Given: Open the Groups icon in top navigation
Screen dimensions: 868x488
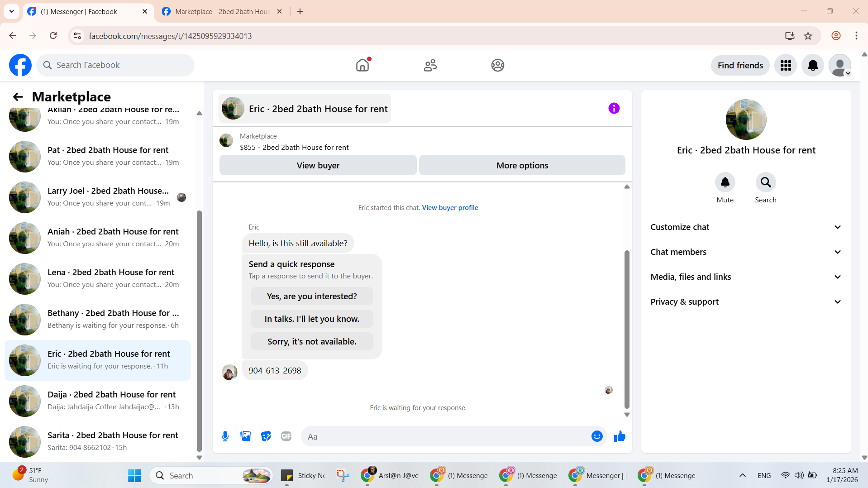Looking at the screenshot, I should 498,65.
